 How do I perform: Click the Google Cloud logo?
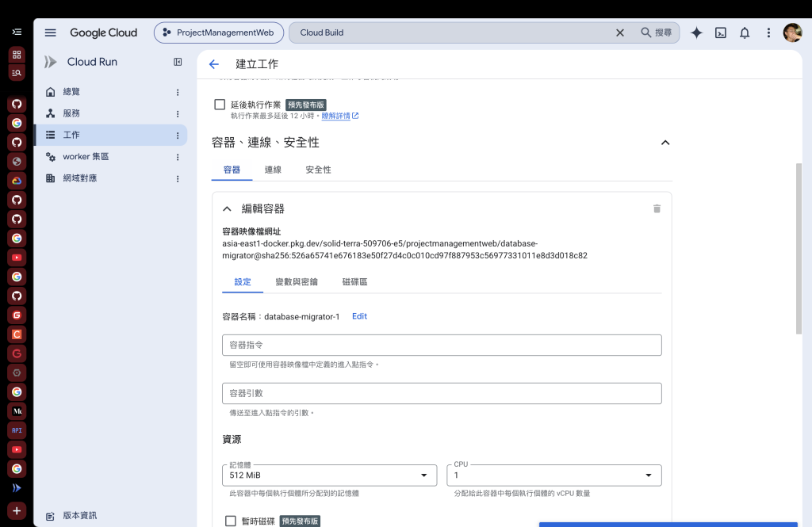(104, 32)
